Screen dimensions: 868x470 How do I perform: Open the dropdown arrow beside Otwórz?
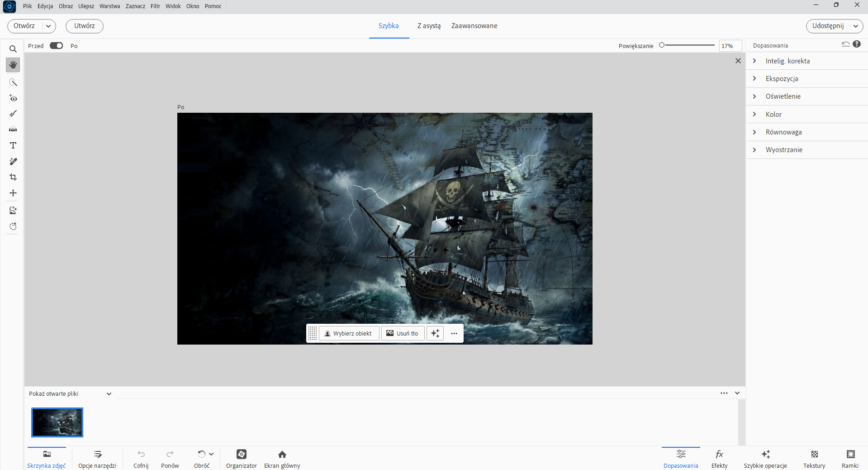(x=48, y=26)
